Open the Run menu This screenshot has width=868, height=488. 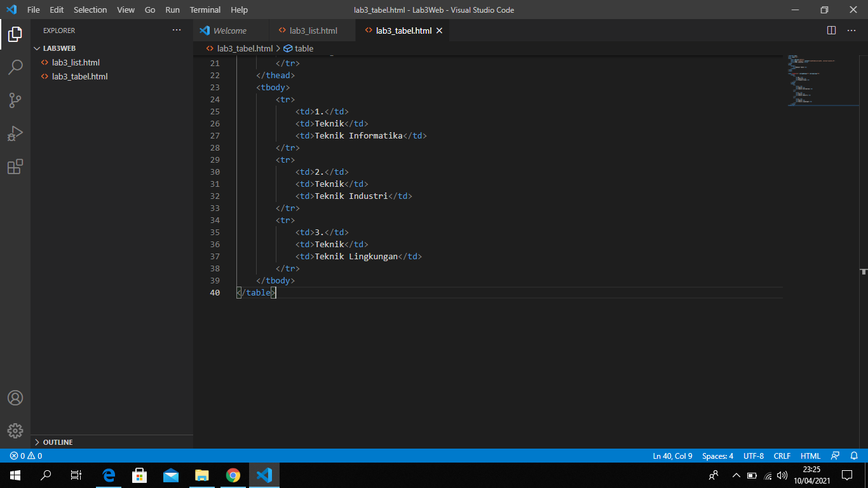pyautogui.click(x=172, y=10)
